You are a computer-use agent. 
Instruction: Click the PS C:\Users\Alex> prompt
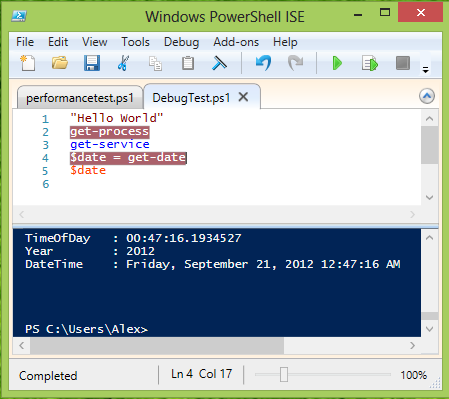(x=87, y=329)
